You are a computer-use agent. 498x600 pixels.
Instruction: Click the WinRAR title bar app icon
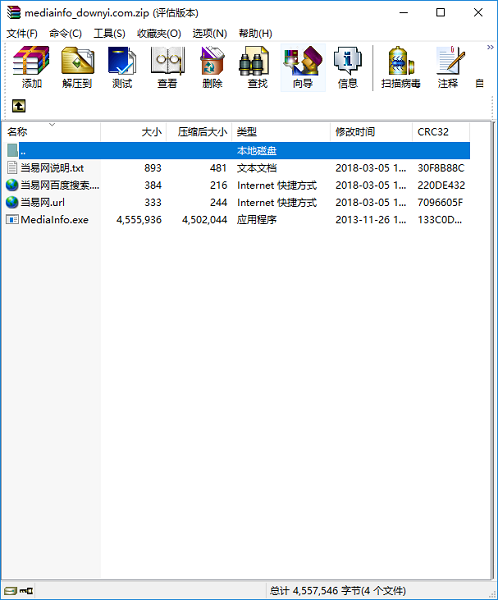[13, 13]
